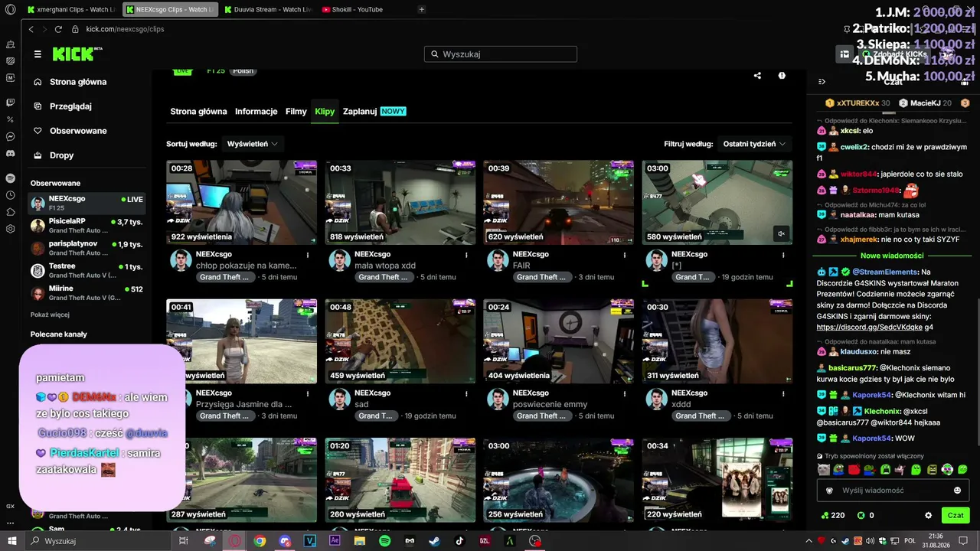Open the Kick hamburger menu
The image size is (980, 551).
click(x=38, y=54)
